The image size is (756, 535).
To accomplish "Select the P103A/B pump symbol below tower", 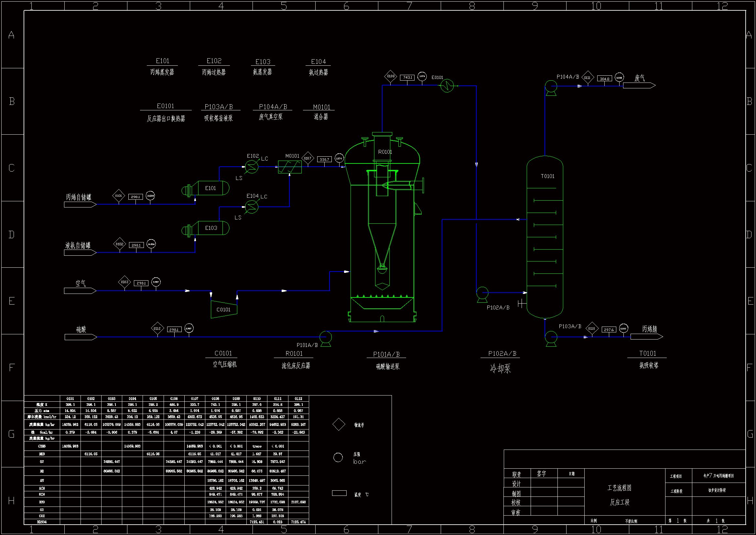I will (551, 338).
